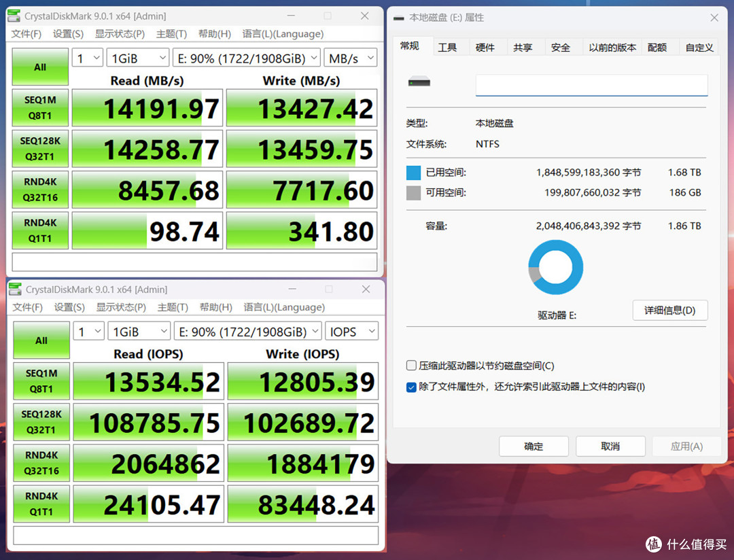Open 主题(T) menu in bottom CrystalDiskMark window
This screenshot has width=734, height=560.
(172, 307)
